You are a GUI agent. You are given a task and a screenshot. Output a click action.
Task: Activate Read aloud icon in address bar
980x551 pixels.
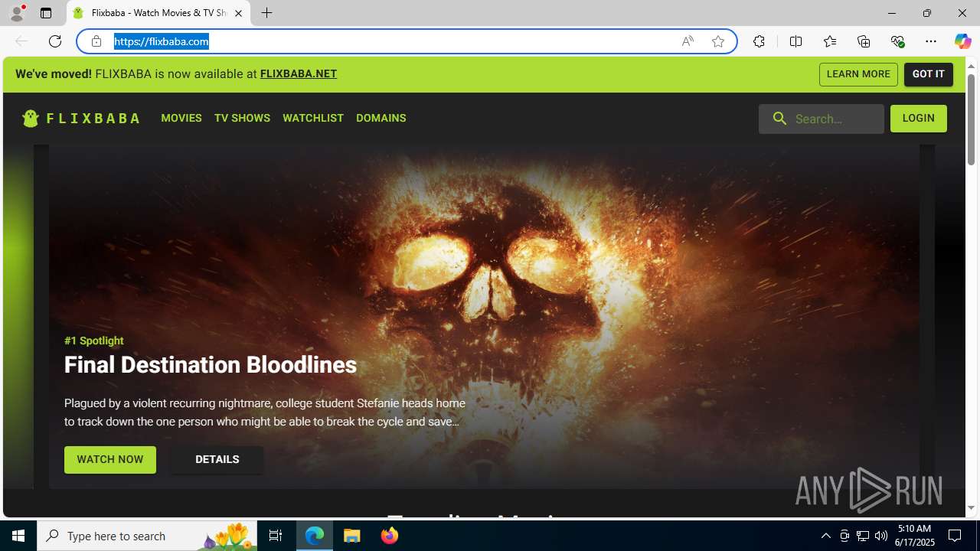click(688, 41)
